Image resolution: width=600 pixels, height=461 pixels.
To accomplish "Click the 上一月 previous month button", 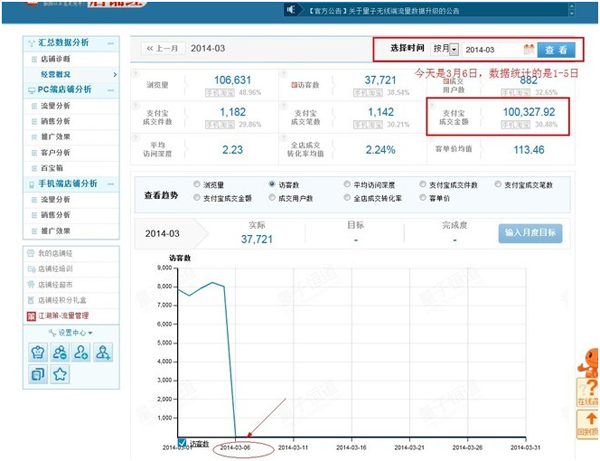I will point(163,48).
